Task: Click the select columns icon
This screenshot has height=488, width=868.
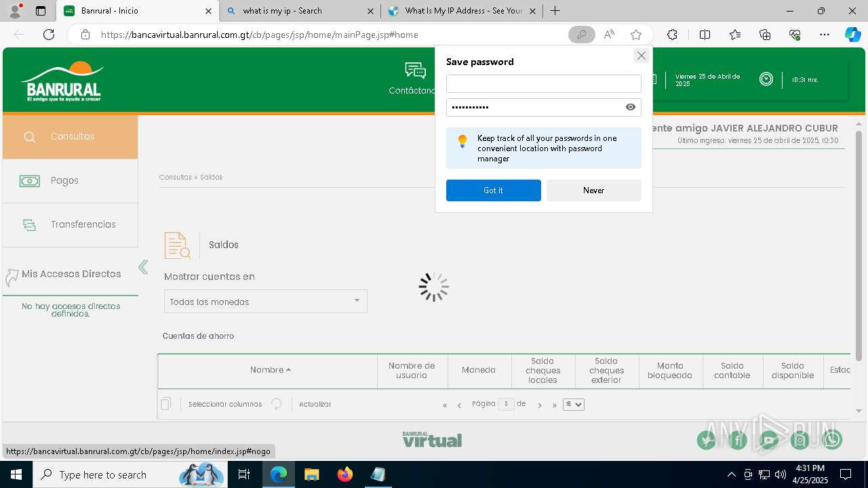Action: [x=166, y=404]
